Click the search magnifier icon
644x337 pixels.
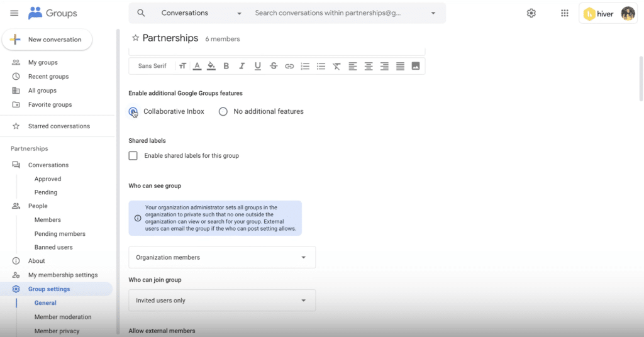click(x=141, y=13)
